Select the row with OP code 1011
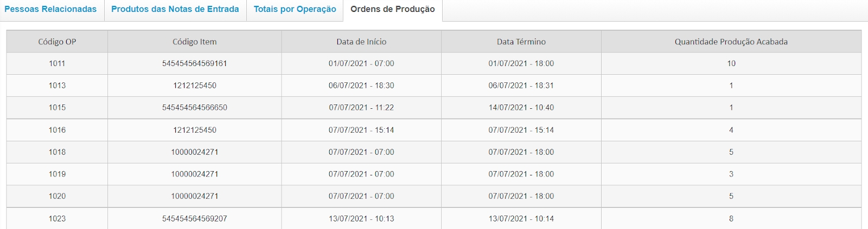 tap(57, 63)
